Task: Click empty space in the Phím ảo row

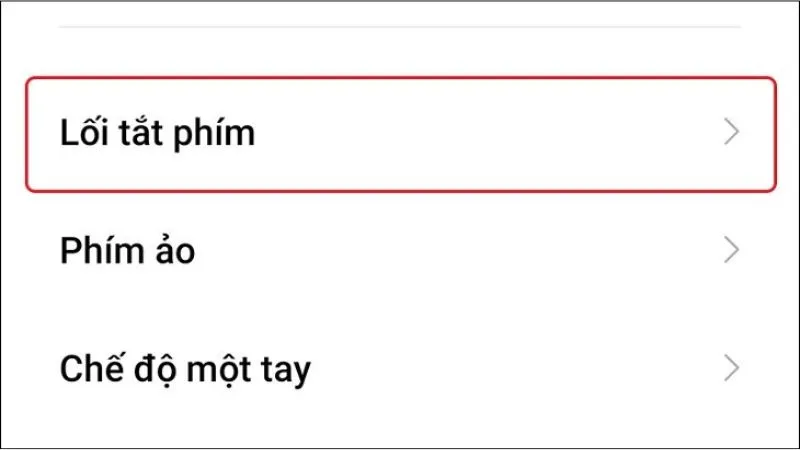Action: 459,250
